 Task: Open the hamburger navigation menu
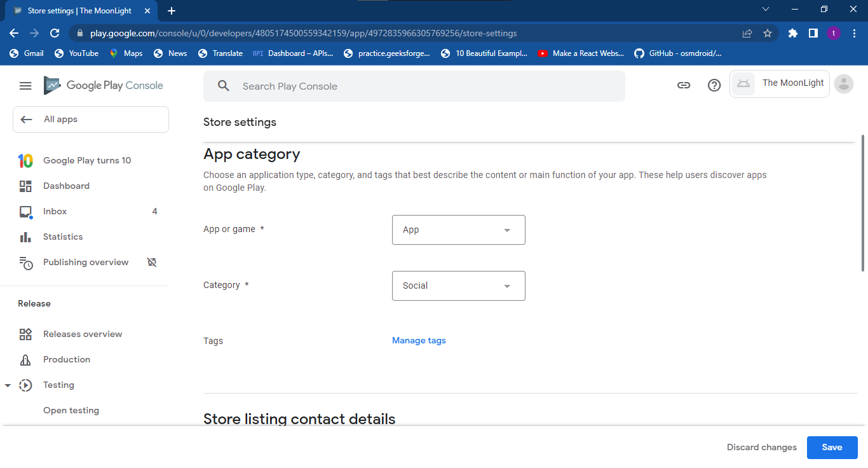pyautogui.click(x=25, y=86)
